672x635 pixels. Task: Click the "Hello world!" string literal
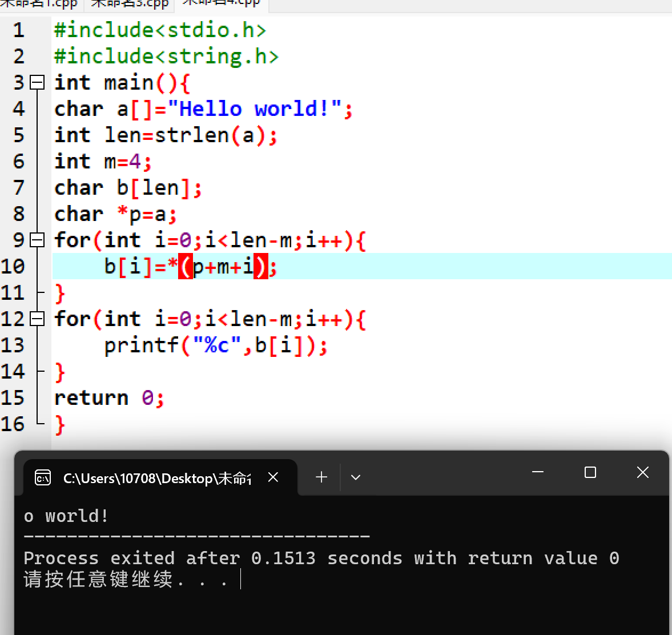(x=255, y=109)
